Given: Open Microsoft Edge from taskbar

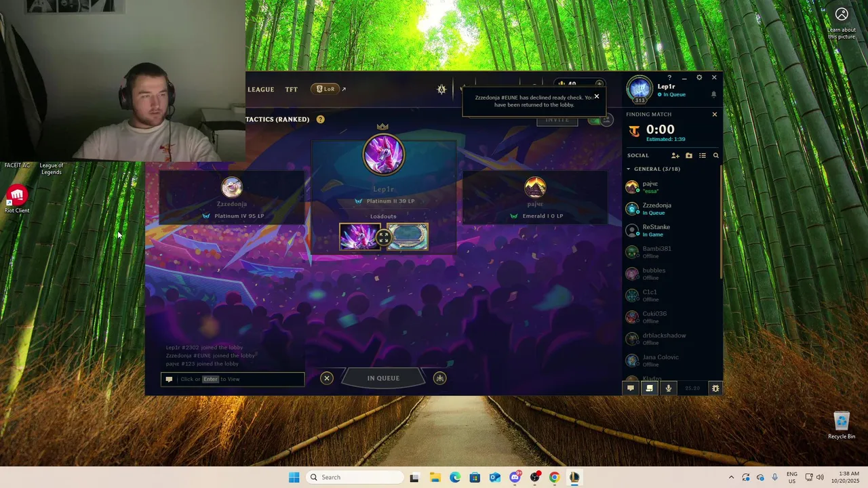Looking at the screenshot, I should coord(455,477).
